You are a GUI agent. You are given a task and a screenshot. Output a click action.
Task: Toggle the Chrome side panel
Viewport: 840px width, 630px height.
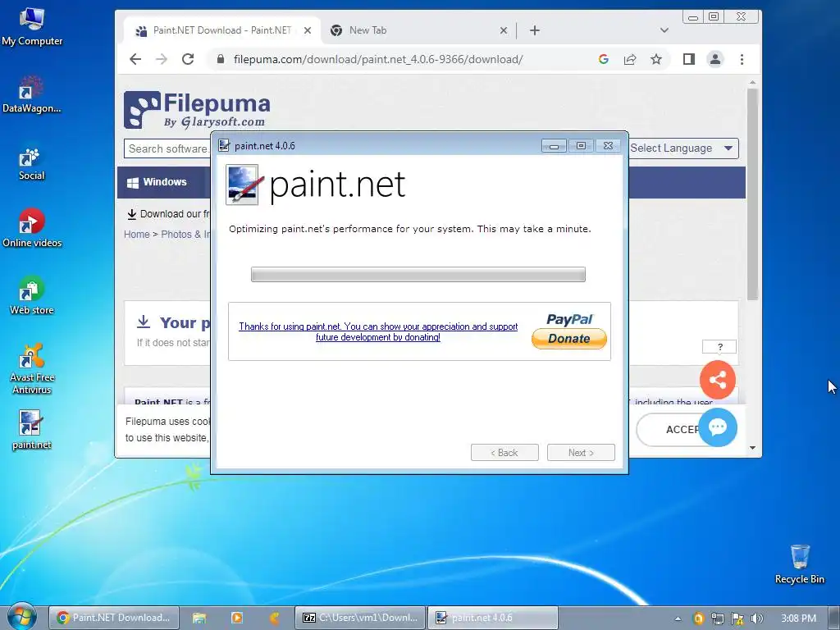click(x=689, y=59)
